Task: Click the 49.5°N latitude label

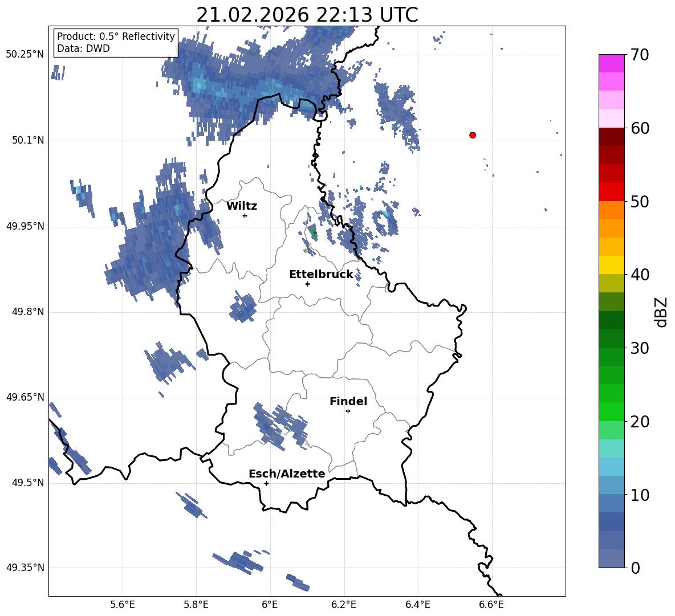Action: click(x=28, y=483)
